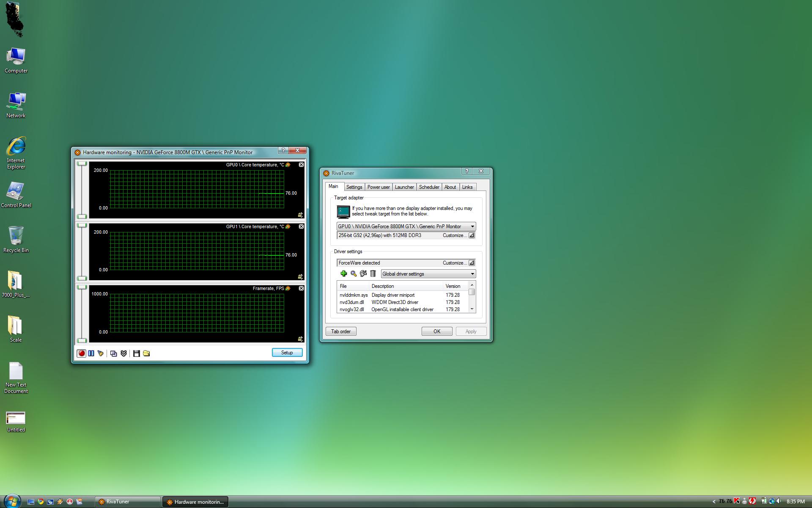Open the target adapter GPU0 dropdown

pyautogui.click(x=406, y=226)
